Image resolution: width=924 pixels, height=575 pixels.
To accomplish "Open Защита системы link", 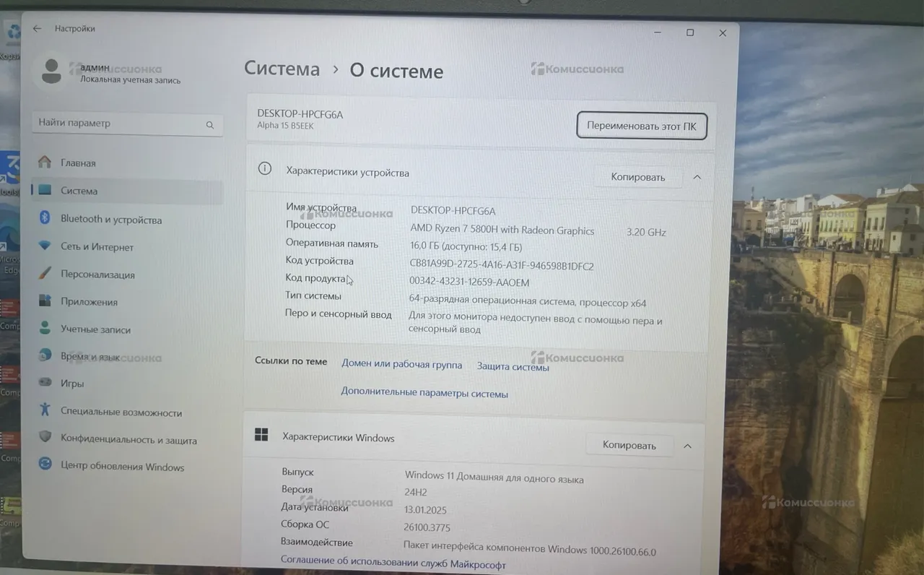I will coord(513,367).
